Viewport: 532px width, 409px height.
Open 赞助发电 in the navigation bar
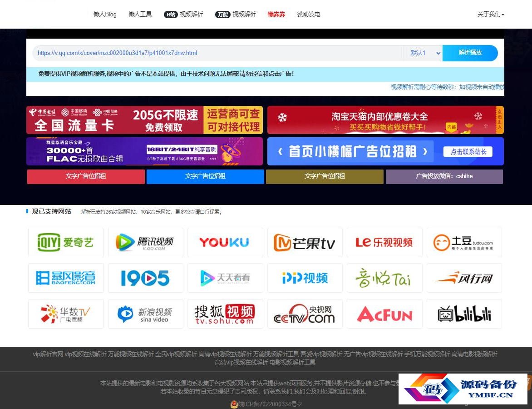[308, 14]
